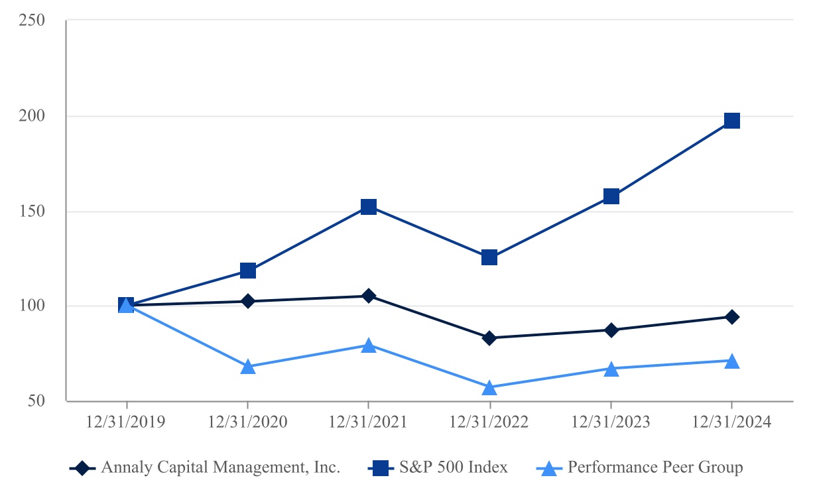Click the S&P 500 legend square swatch

pyautogui.click(x=381, y=468)
